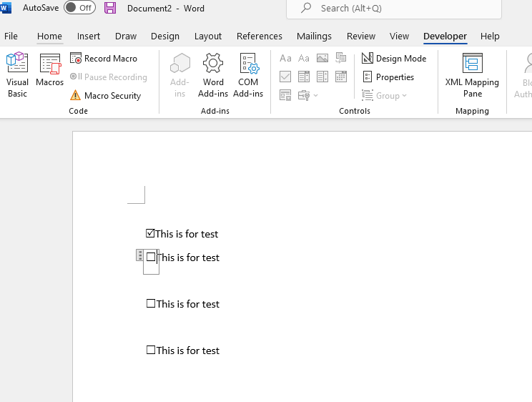This screenshot has width=532, height=402.
Task: Open the Legacy Tools toolbox
Action: (304, 95)
